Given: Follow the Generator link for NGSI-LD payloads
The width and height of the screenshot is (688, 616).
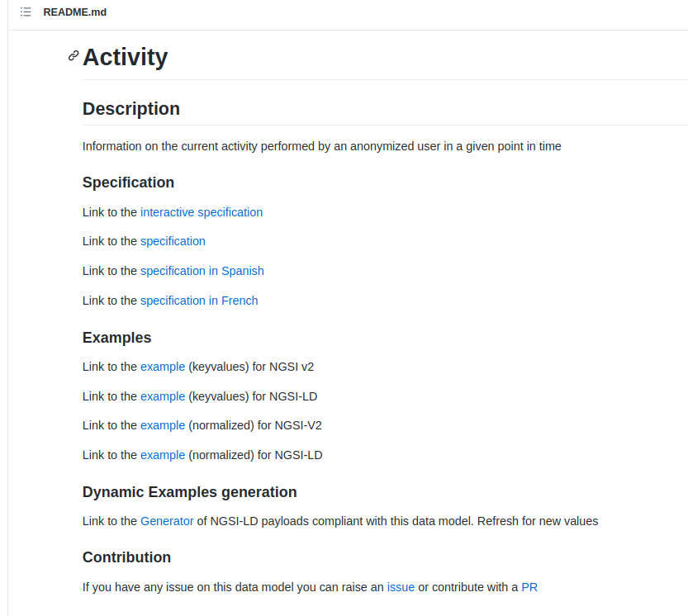Looking at the screenshot, I should pyautogui.click(x=167, y=521).
